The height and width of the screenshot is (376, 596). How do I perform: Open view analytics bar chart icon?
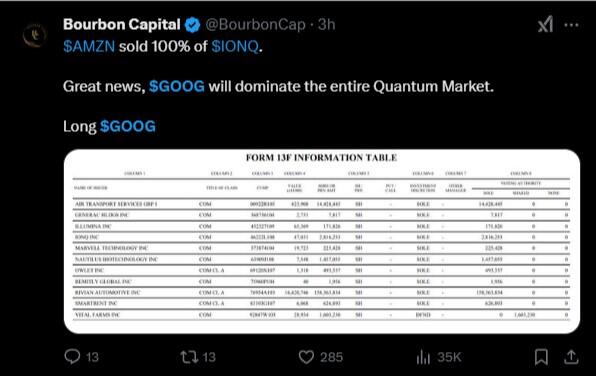[x=423, y=357]
